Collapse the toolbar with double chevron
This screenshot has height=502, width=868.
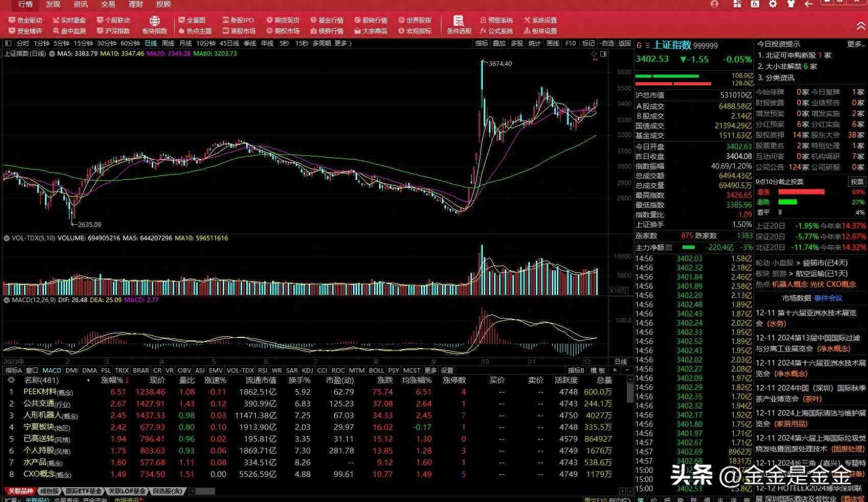pos(860,26)
